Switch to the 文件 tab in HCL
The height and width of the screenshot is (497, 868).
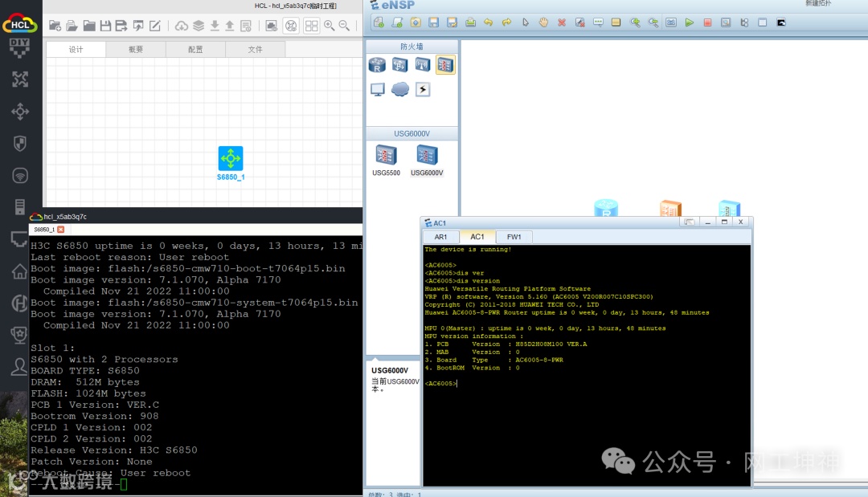coord(256,49)
